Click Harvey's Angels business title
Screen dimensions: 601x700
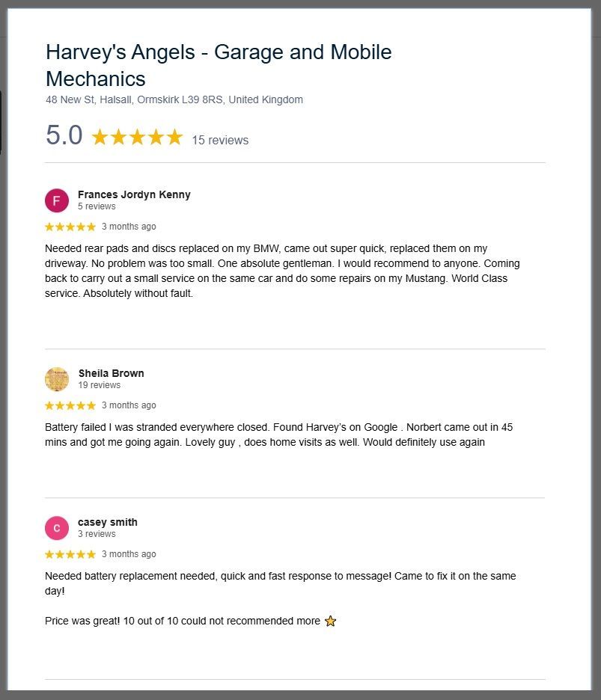219,65
